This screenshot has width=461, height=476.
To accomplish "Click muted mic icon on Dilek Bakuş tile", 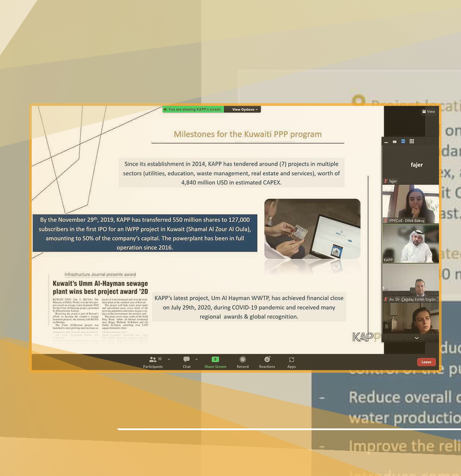I will pos(386,221).
